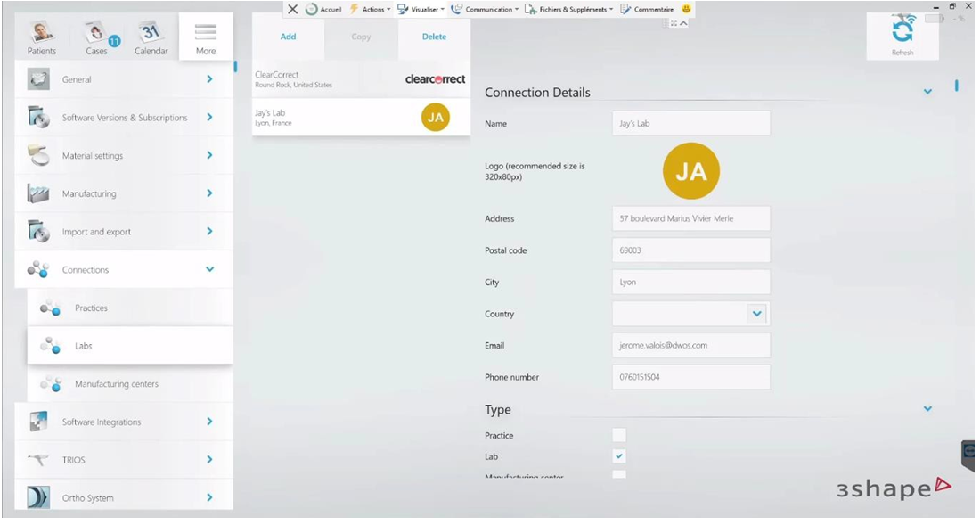Open the Communication menu
The image size is (980, 525).
(x=485, y=10)
